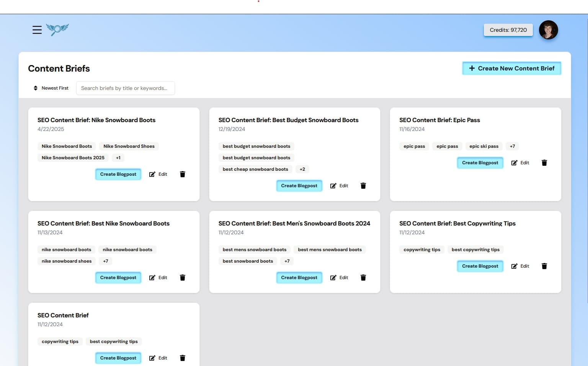The height and width of the screenshot is (366, 588).
Task: Click Create New Content Brief
Action: tap(511, 68)
